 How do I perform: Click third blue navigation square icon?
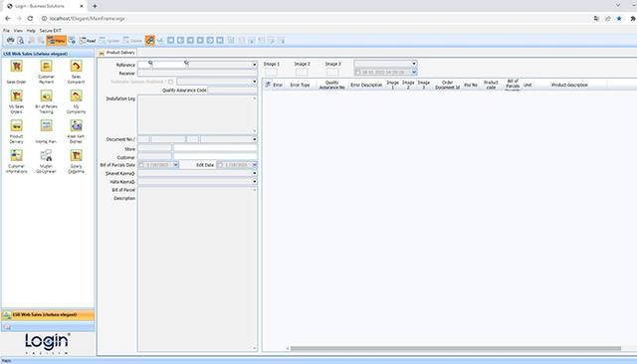pos(190,40)
